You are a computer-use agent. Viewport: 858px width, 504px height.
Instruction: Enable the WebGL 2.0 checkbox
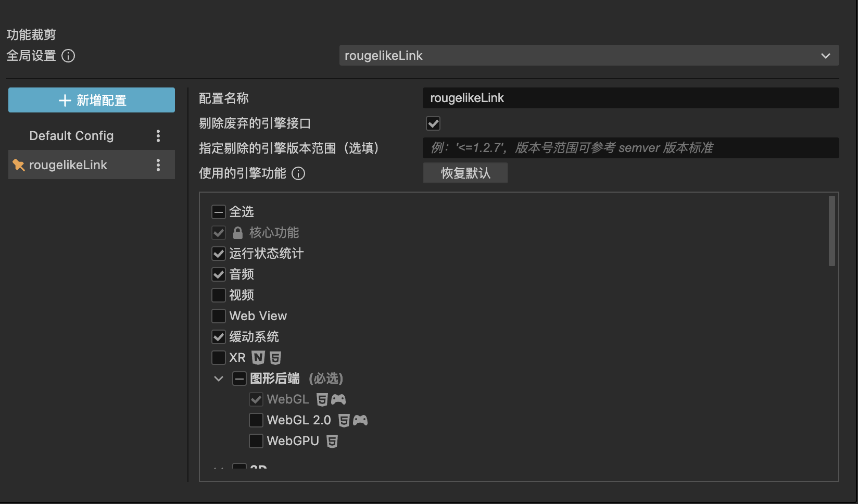click(256, 420)
